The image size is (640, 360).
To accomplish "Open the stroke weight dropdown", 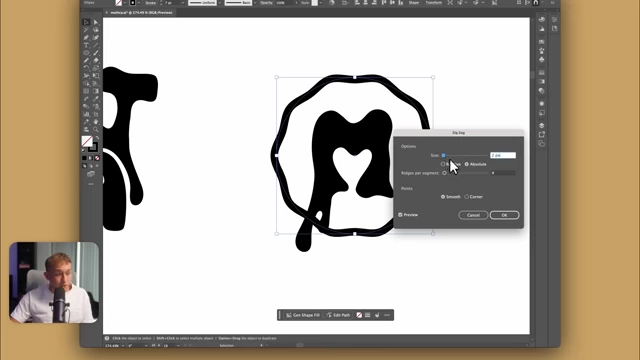I will click(x=183, y=3).
